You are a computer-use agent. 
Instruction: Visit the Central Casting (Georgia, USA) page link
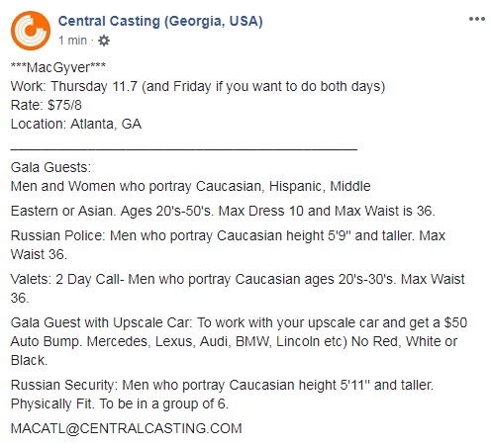160,21
